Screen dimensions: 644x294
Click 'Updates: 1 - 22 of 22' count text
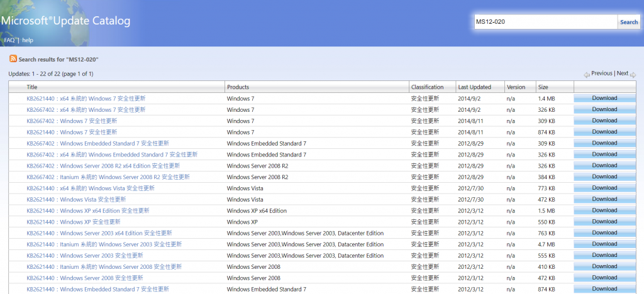coord(51,73)
